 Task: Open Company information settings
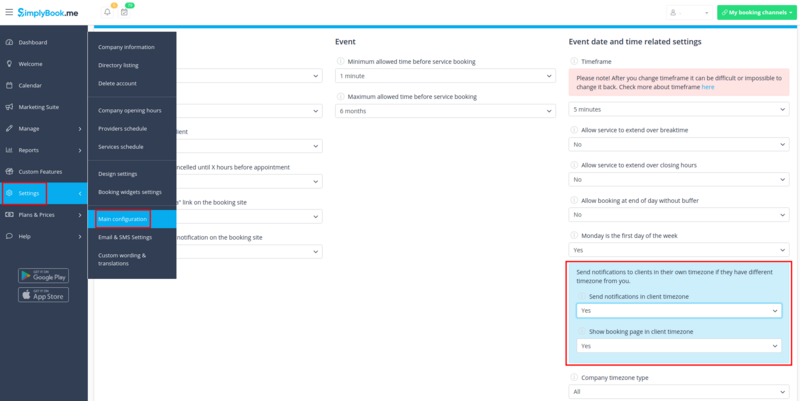point(126,47)
